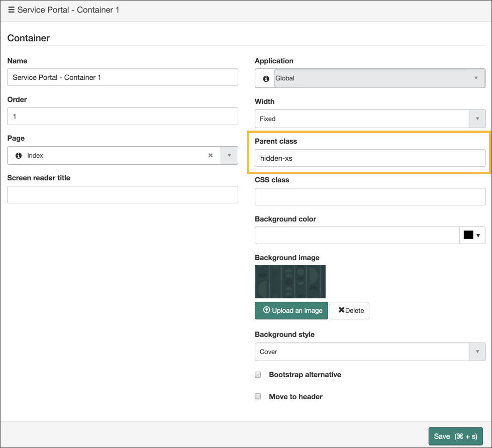Save the container record
This screenshot has width=492, height=448.
(x=455, y=436)
